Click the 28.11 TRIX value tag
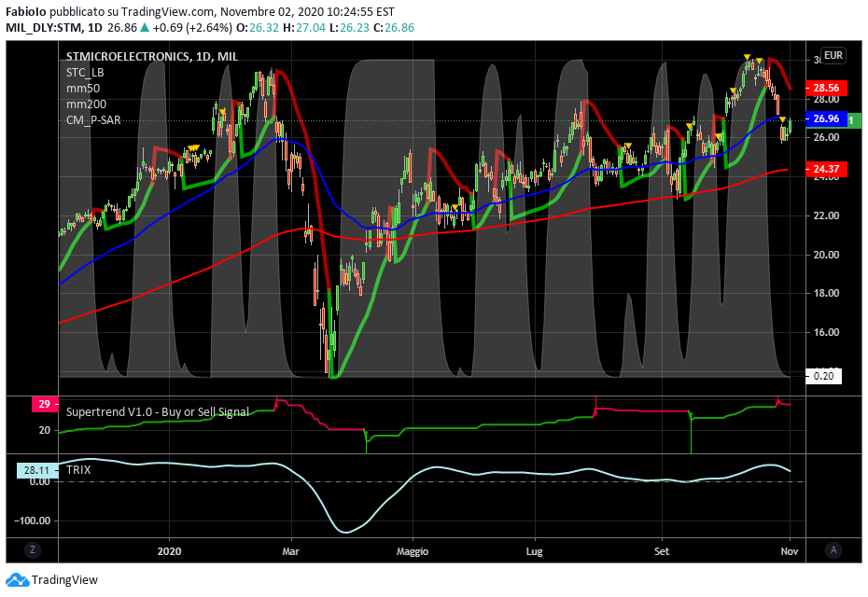 37,470
